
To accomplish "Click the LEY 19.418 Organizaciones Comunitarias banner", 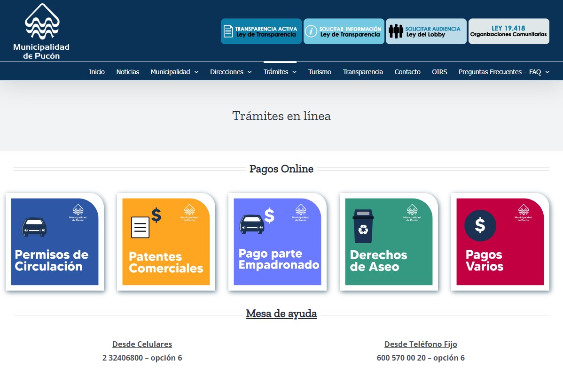I will tap(508, 31).
